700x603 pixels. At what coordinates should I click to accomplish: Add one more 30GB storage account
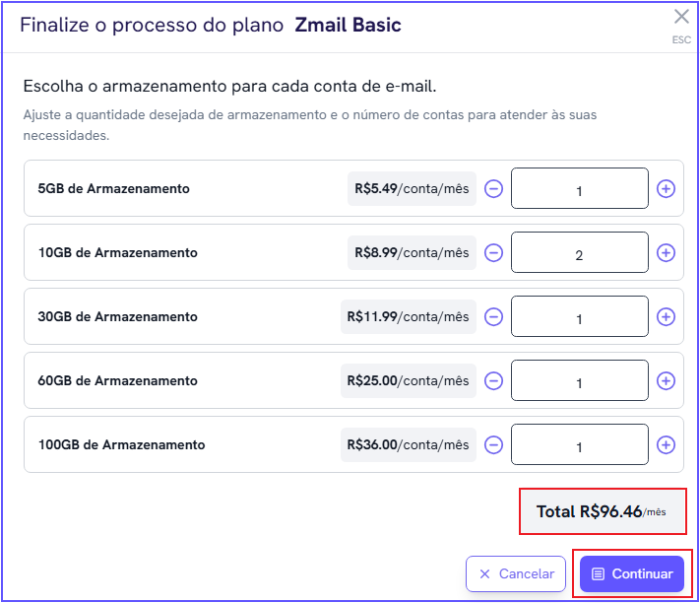666,317
